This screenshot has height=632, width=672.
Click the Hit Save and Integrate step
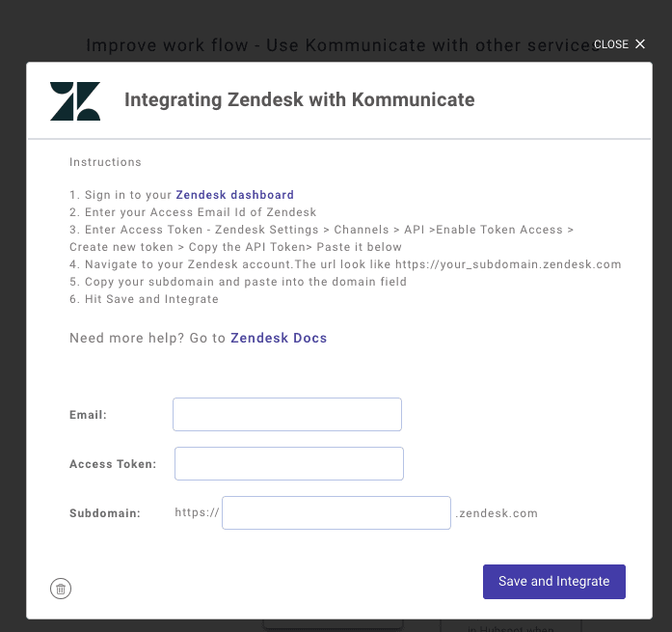144,299
